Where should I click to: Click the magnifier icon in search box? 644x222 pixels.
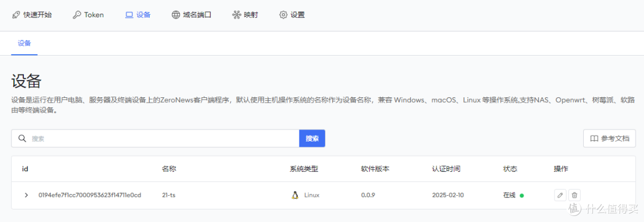point(22,138)
